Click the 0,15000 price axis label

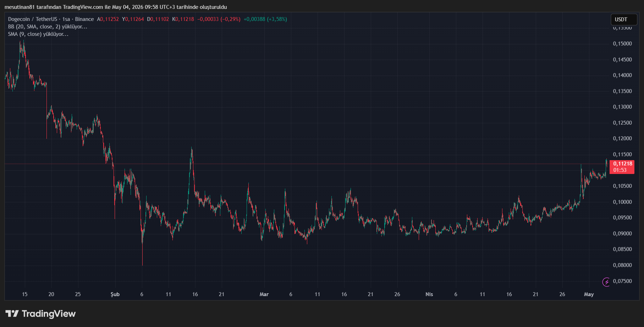click(622, 44)
